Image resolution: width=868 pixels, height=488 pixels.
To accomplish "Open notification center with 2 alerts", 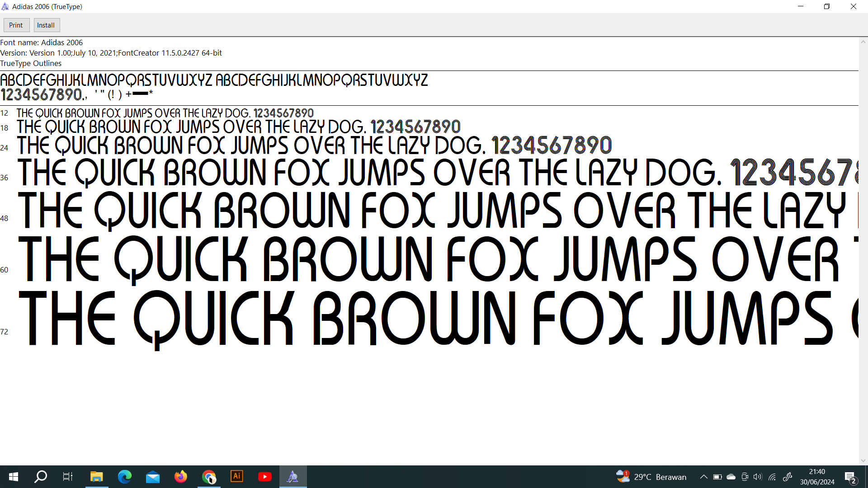I will (850, 477).
